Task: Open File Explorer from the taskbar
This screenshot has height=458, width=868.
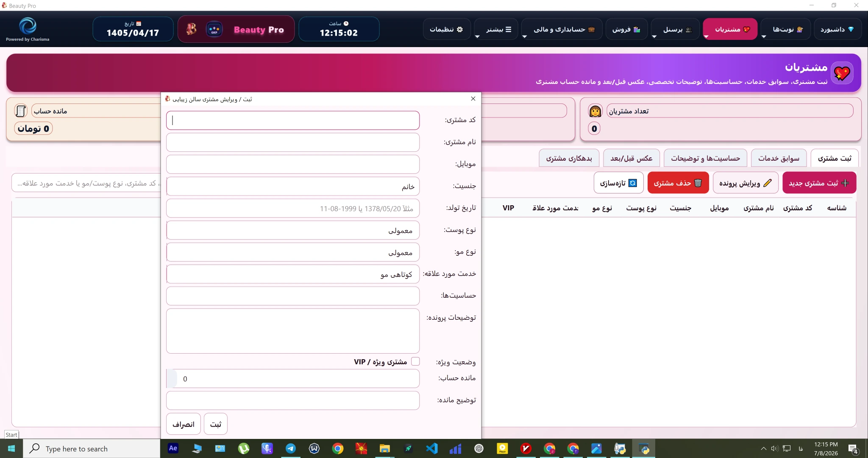Action: click(385, 448)
